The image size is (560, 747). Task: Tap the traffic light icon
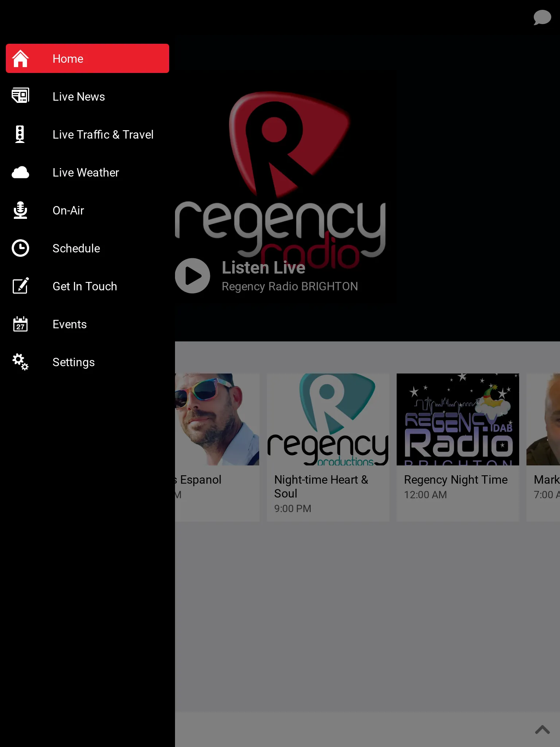(20, 134)
